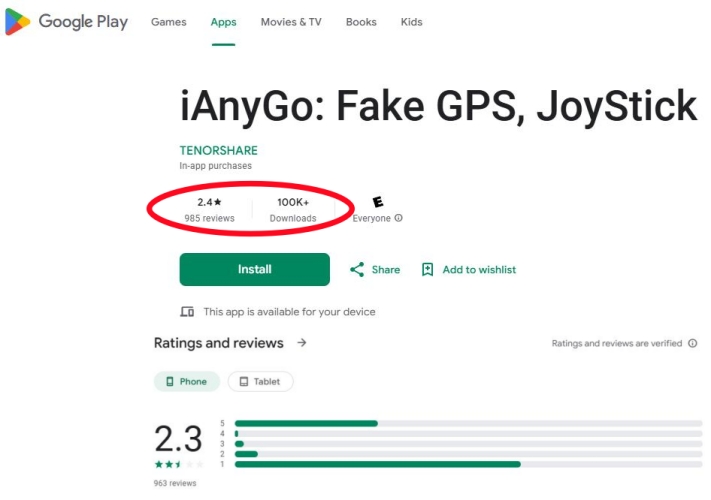Select the Phone reviews filter chip
The width and height of the screenshot is (711, 500).
pos(186,381)
